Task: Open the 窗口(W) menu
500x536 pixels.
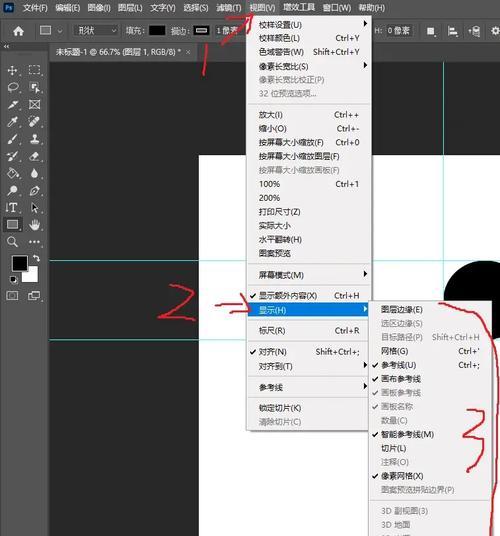Action: click(x=337, y=8)
